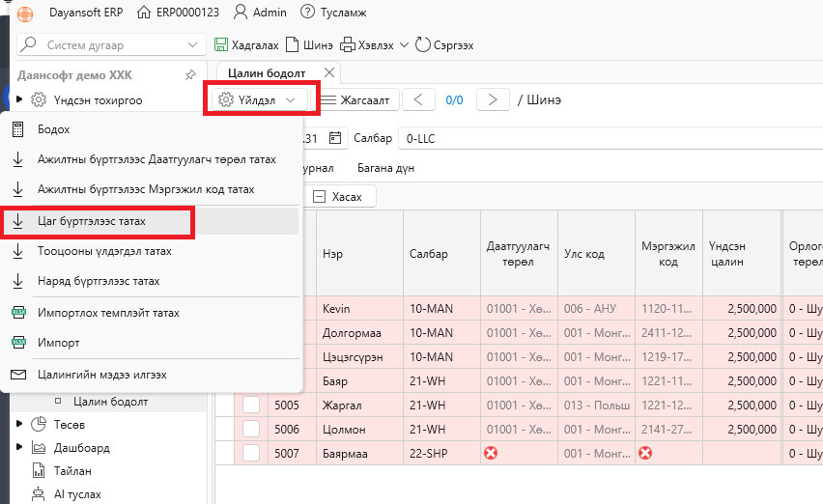The height and width of the screenshot is (504, 823).
Task: Click the pin icon beside Даянсофт демо ХХК
Action: tap(190, 75)
